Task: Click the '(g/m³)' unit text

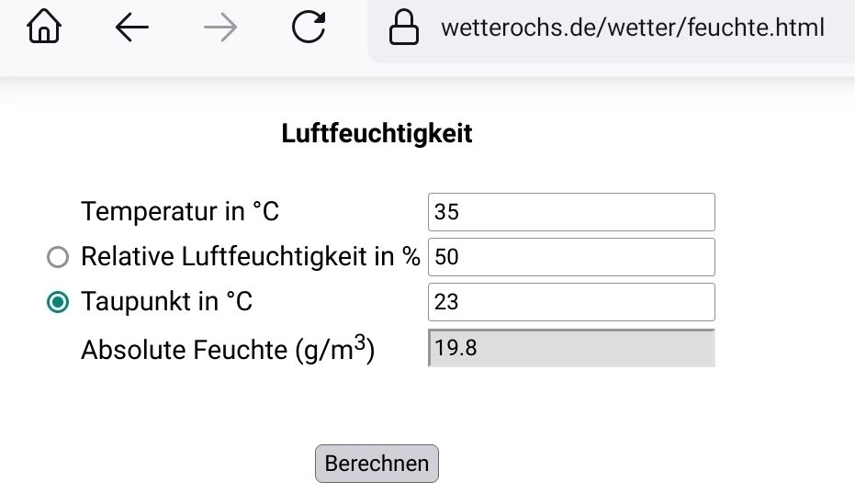Action: tap(335, 350)
